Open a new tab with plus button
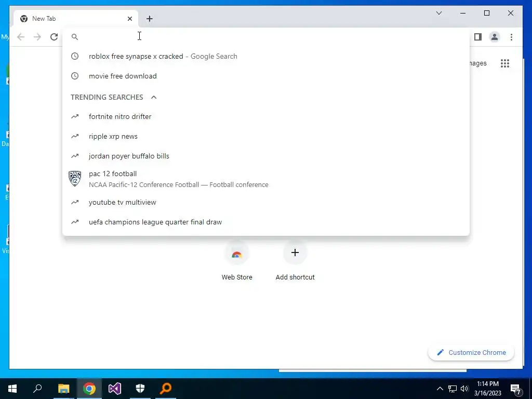Screen dimensions: 532x399 150,19
